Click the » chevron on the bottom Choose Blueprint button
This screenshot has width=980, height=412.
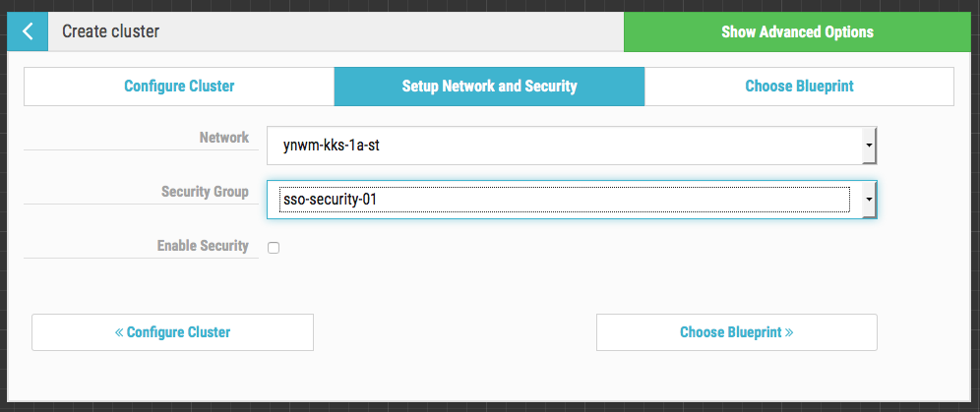[x=789, y=332]
